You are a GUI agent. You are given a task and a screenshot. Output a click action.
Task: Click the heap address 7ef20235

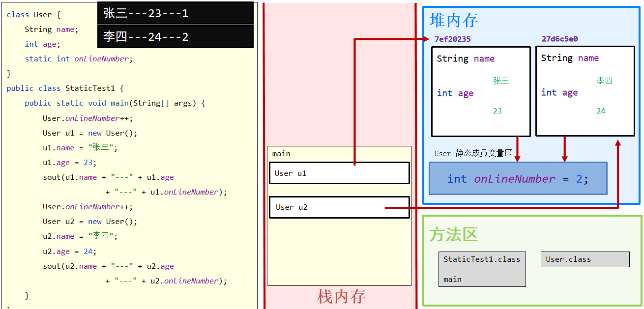tap(452, 39)
